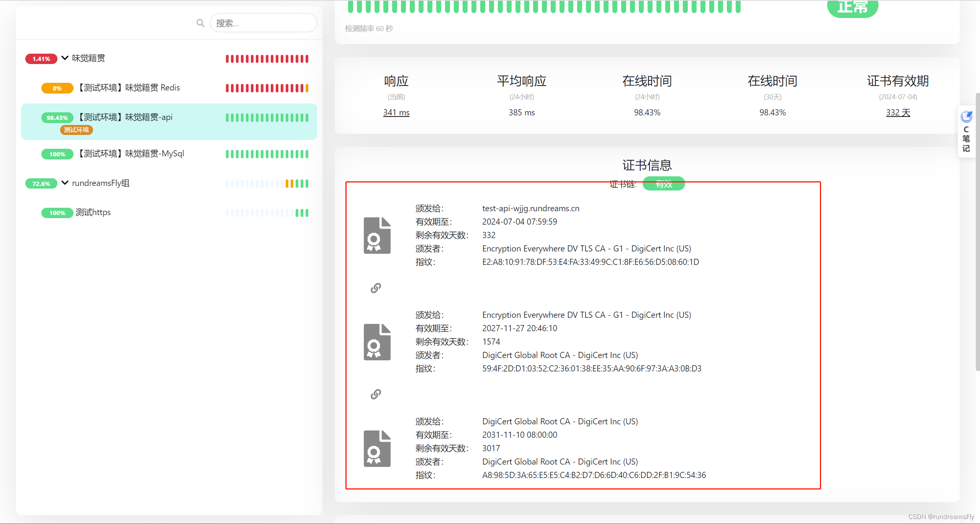The image size is (980, 524).
Task: Click the 正常 status badge
Action: point(852,7)
